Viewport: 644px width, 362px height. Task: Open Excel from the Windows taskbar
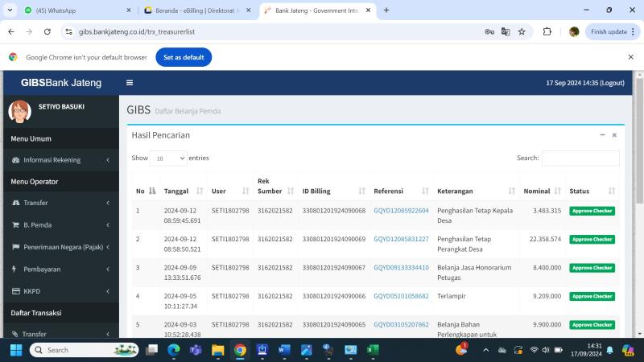(x=373, y=350)
